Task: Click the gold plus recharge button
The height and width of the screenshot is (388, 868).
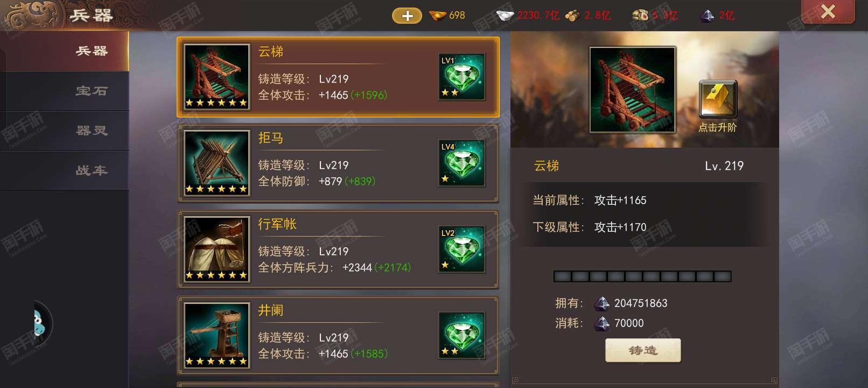Action: [407, 16]
